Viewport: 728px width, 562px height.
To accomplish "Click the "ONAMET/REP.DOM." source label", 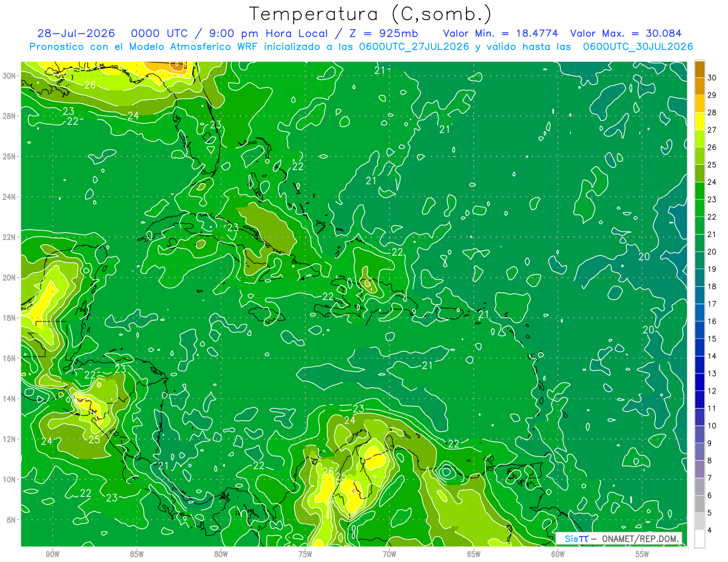I will point(640,539).
